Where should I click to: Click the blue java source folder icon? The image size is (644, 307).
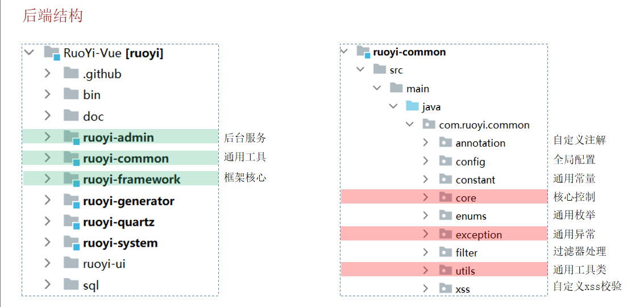point(412,106)
